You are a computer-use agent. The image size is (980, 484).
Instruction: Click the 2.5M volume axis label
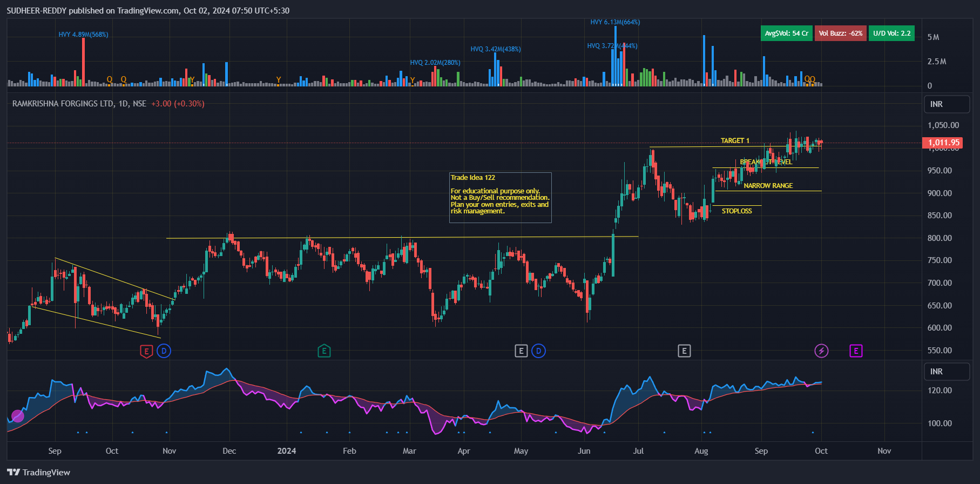937,62
